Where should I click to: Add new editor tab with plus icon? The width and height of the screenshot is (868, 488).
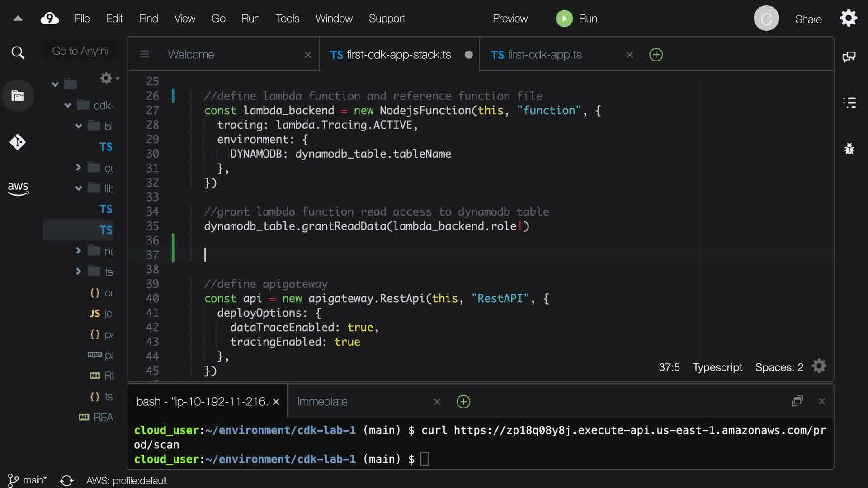pos(656,55)
